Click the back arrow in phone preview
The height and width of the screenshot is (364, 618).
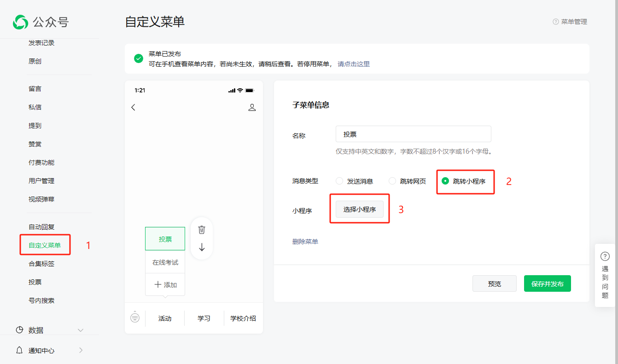(134, 107)
